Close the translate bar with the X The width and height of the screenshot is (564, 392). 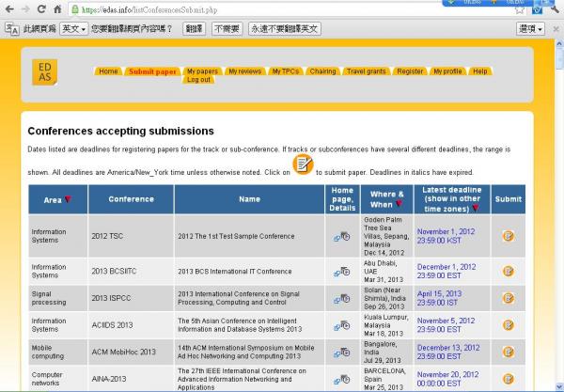coord(556,29)
